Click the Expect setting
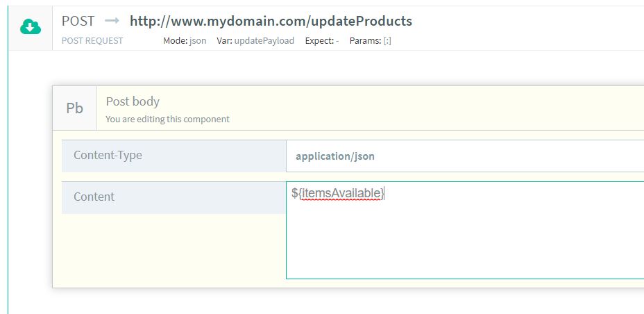 click(x=322, y=41)
